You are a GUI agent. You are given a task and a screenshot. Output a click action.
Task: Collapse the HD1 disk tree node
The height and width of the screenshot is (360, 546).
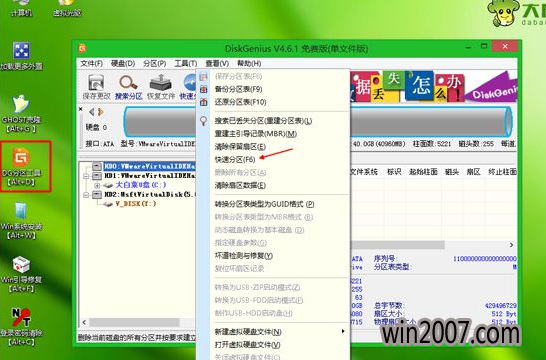click(x=86, y=176)
